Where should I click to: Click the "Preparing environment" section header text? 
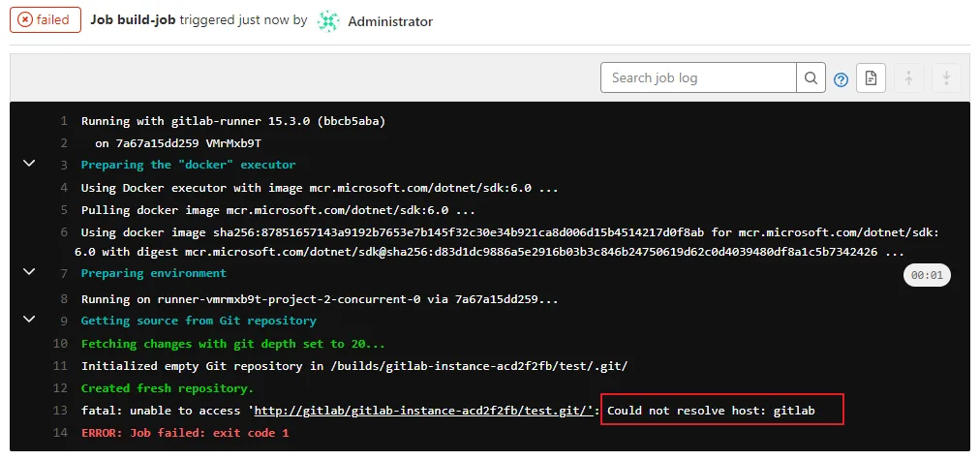[x=153, y=274]
